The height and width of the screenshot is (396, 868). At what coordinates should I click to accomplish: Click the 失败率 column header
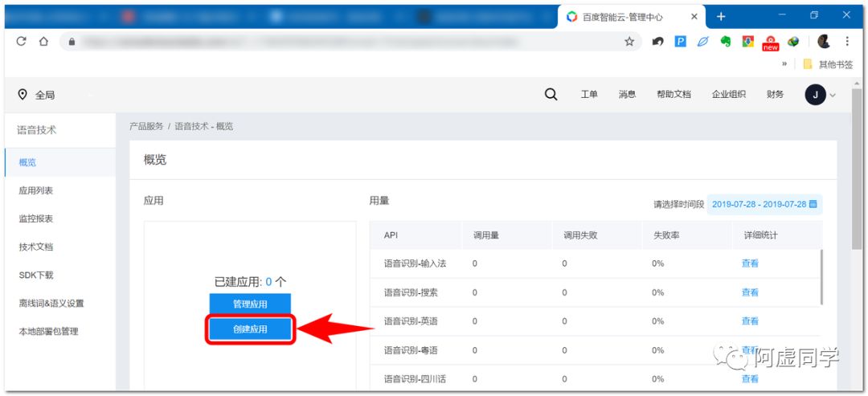[x=666, y=235]
